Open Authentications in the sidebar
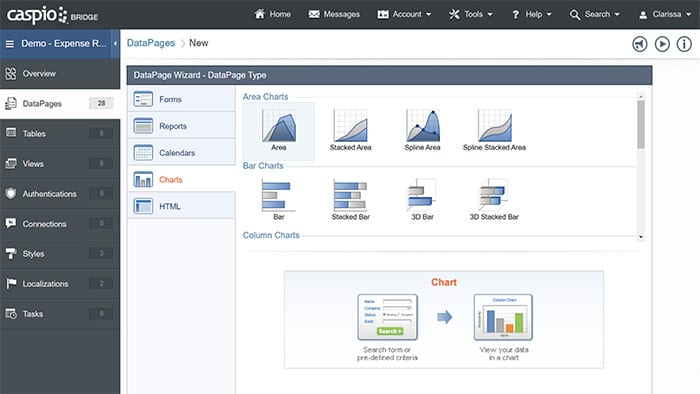700x394 pixels. (x=60, y=194)
